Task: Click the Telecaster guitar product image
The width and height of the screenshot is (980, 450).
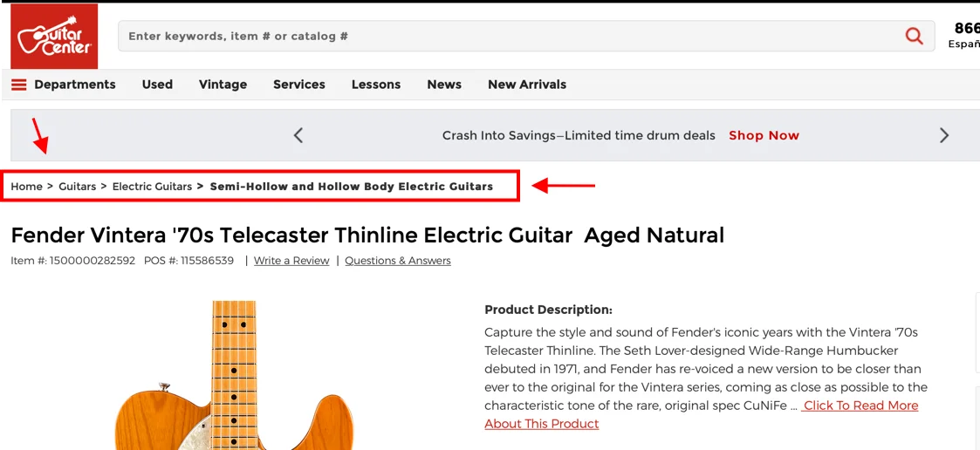Action: [235, 375]
